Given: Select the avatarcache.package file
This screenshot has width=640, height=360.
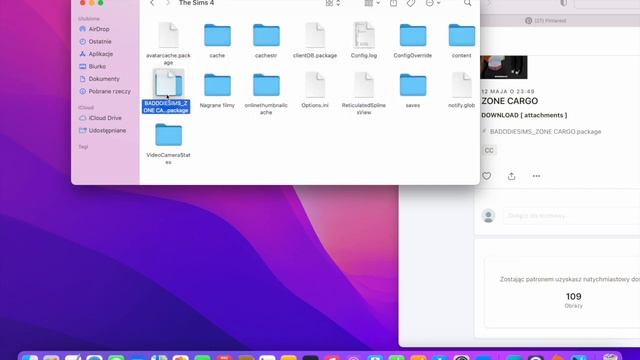Looking at the screenshot, I should click(x=168, y=43).
